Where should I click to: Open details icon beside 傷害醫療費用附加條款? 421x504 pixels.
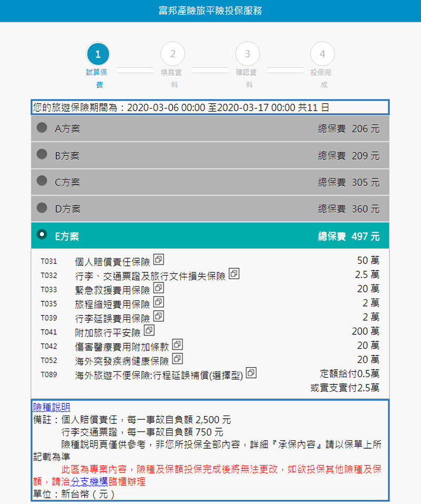tap(177, 344)
